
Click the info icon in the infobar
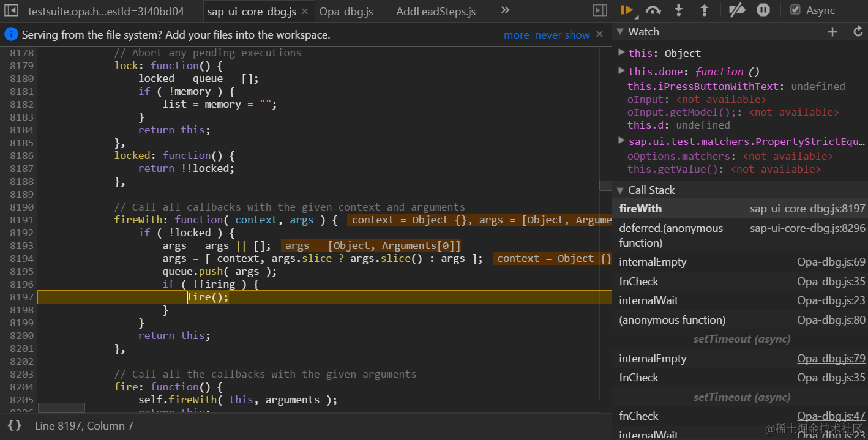tap(11, 35)
